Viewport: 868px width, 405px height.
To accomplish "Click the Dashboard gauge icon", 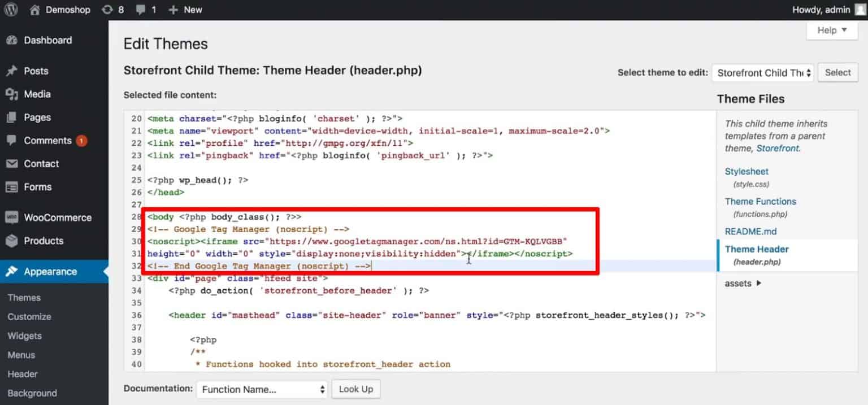I will 12,40.
